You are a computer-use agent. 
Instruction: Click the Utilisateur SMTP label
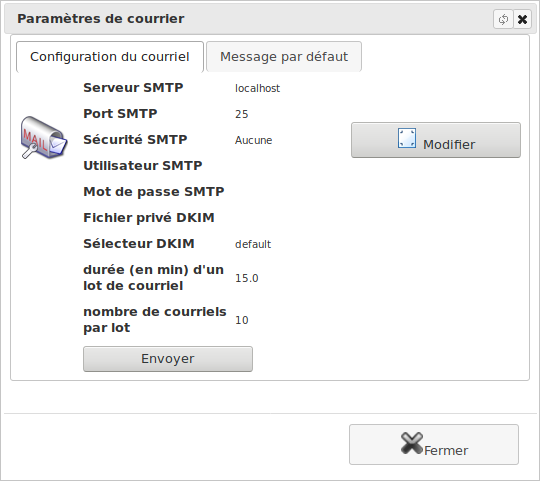click(x=143, y=166)
